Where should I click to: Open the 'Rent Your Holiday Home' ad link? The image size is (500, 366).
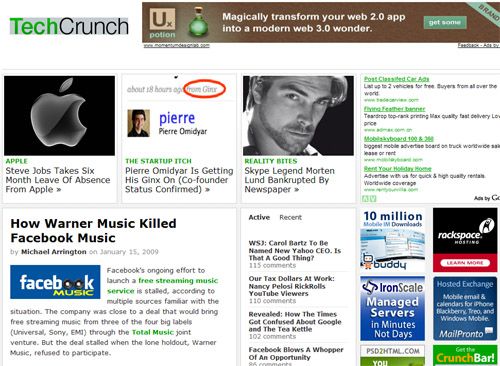[x=397, y=169]
